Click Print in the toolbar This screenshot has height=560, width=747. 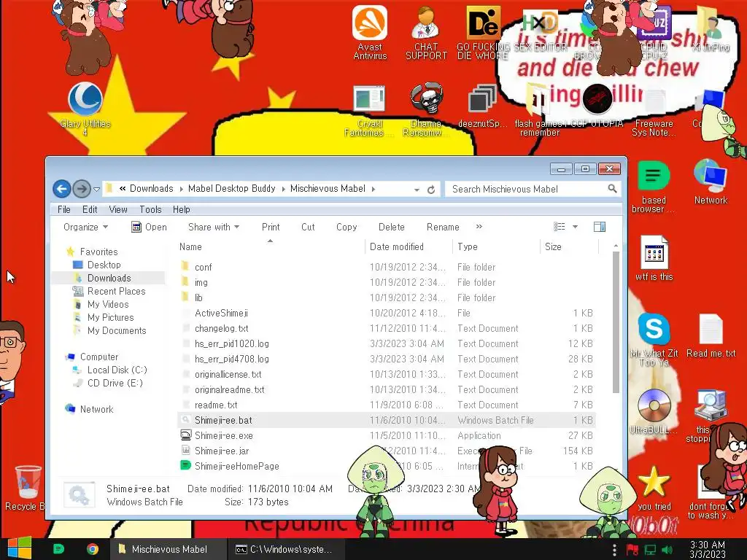(271, 227)
